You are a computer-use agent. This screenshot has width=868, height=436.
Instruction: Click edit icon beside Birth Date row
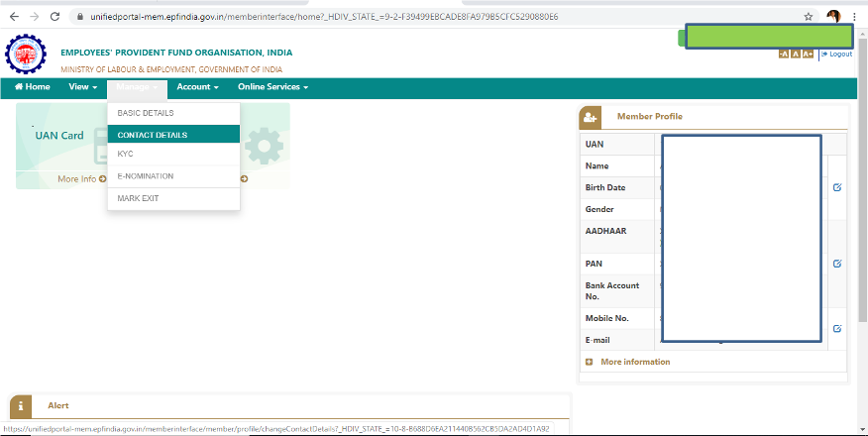837,187
